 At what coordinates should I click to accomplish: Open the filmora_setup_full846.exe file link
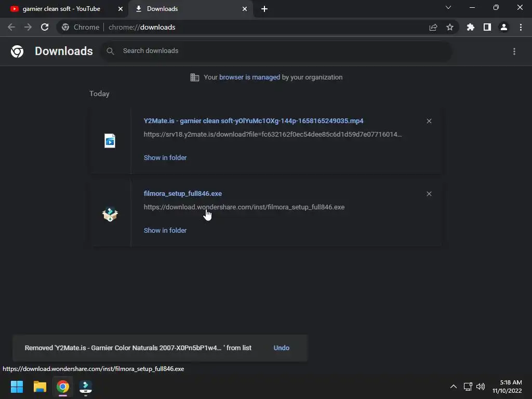[x=182, y=193]
